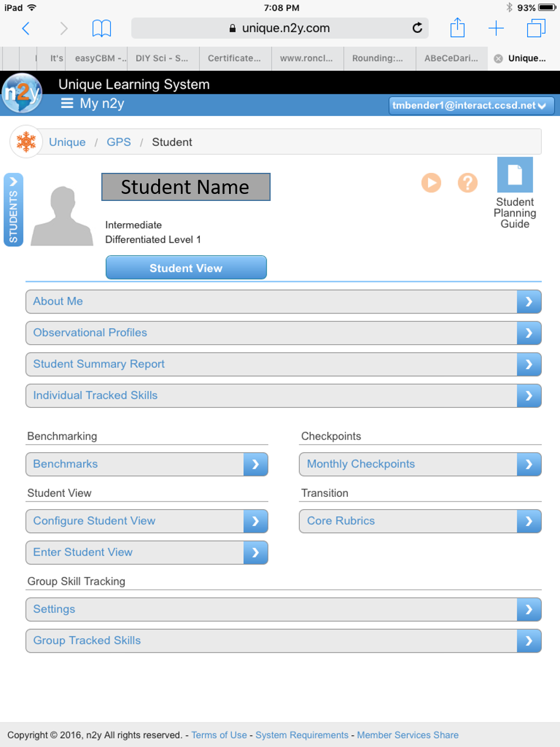The image size is (560, 747).
Task: Click the n2y globe logo
Action: pos(22,94)
